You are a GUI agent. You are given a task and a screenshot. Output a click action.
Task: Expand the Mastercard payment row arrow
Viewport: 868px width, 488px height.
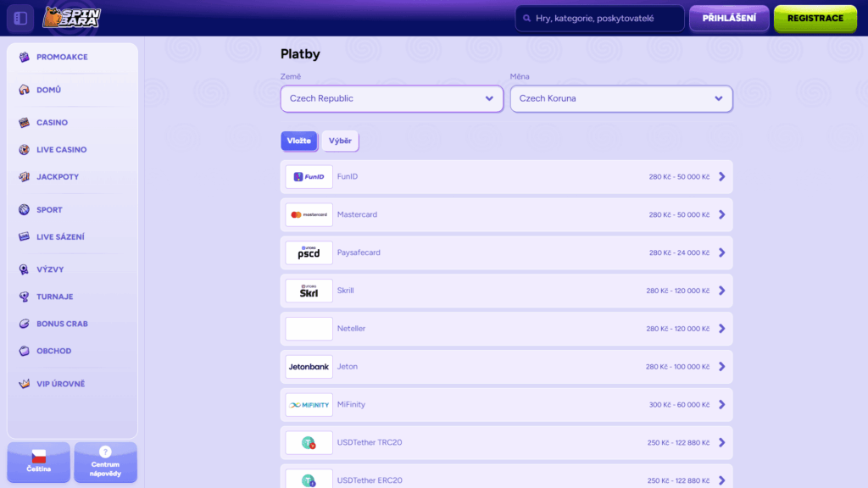tap(721, 214)
